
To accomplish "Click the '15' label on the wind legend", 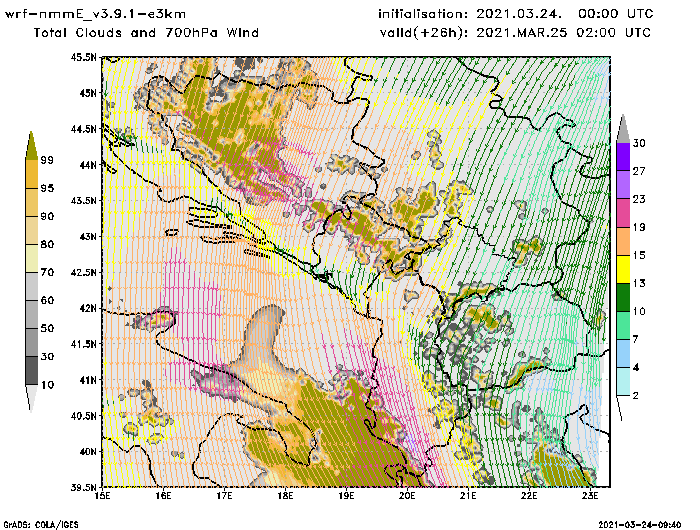I will [639, 255].
